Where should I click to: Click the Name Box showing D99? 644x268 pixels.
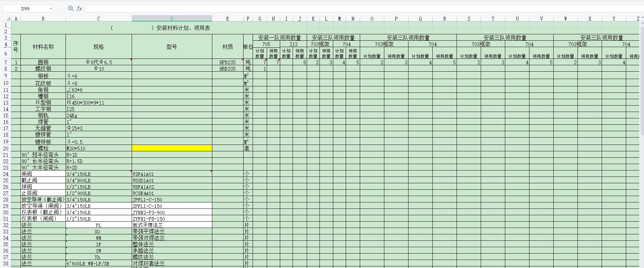pyautogui.click(x=25, y=9)
